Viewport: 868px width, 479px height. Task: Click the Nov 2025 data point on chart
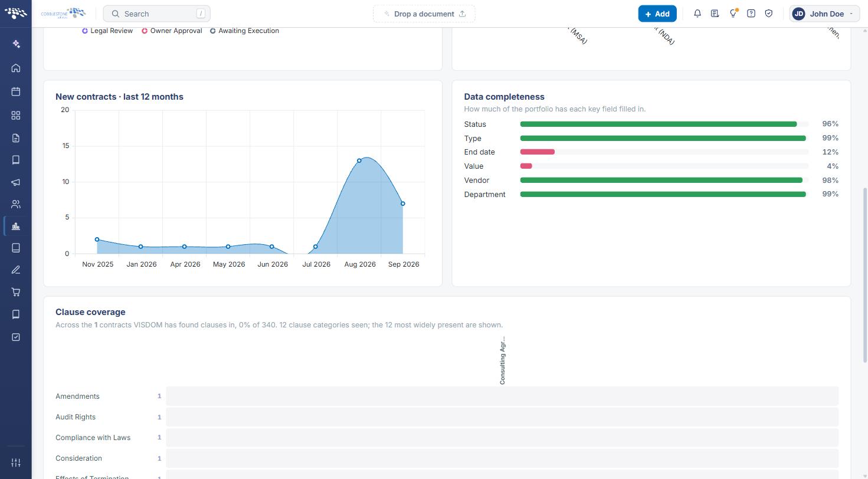(97, 239)
